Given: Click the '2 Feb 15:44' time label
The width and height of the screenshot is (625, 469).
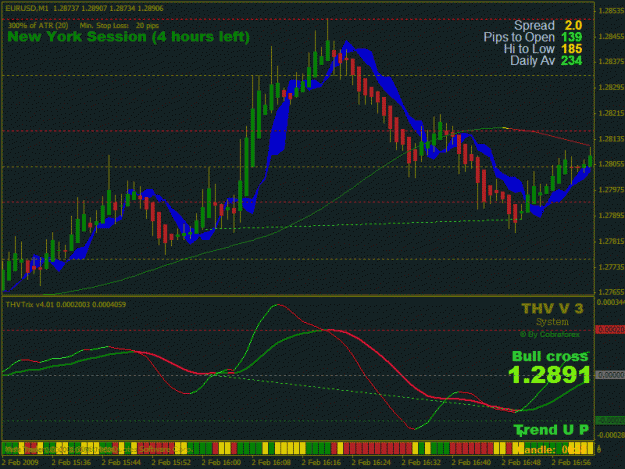Looking at the screenshot, I should click(121, 462).
